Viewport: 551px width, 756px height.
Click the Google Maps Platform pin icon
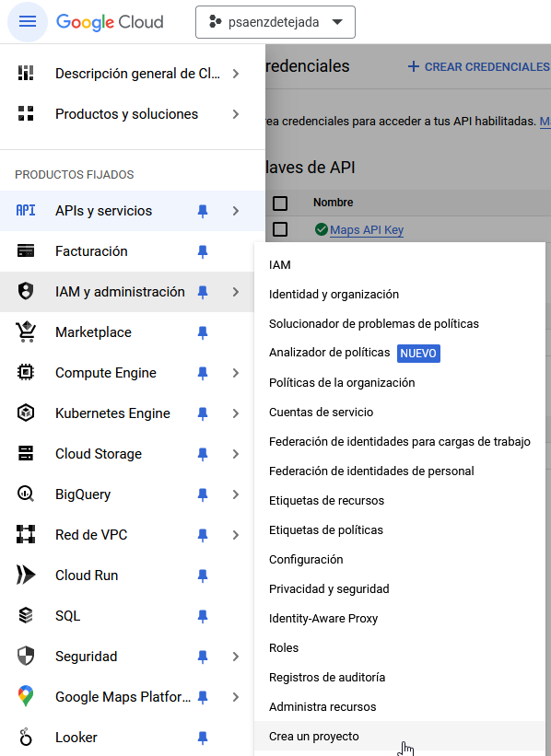point(26,696)
